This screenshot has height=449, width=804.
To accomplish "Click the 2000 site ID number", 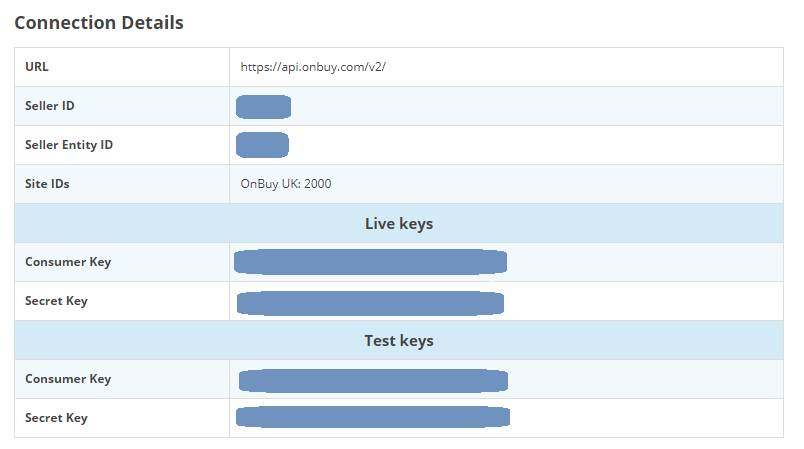I will pyautogui.click(x=318, y=184).
